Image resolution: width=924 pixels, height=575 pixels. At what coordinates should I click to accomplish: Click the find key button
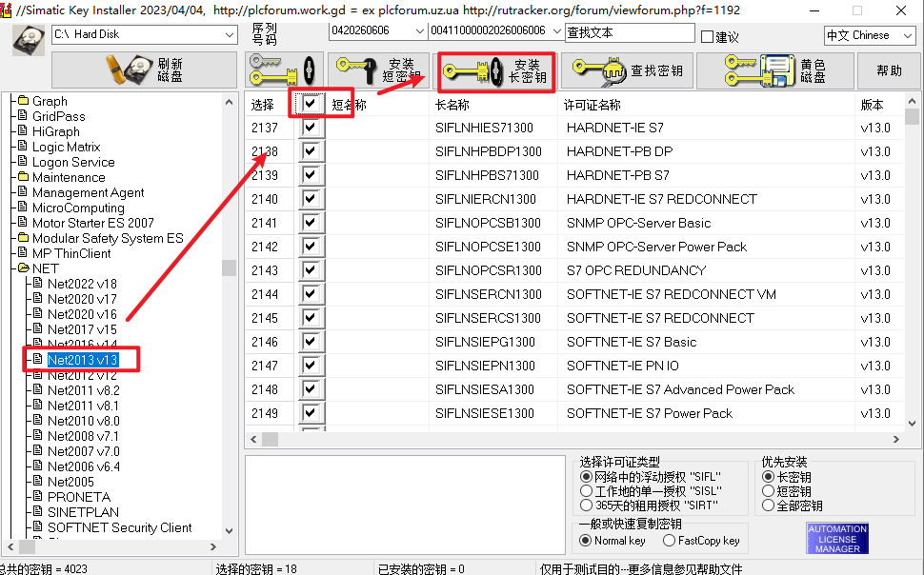pyautogui.click(x=627, y=70)
